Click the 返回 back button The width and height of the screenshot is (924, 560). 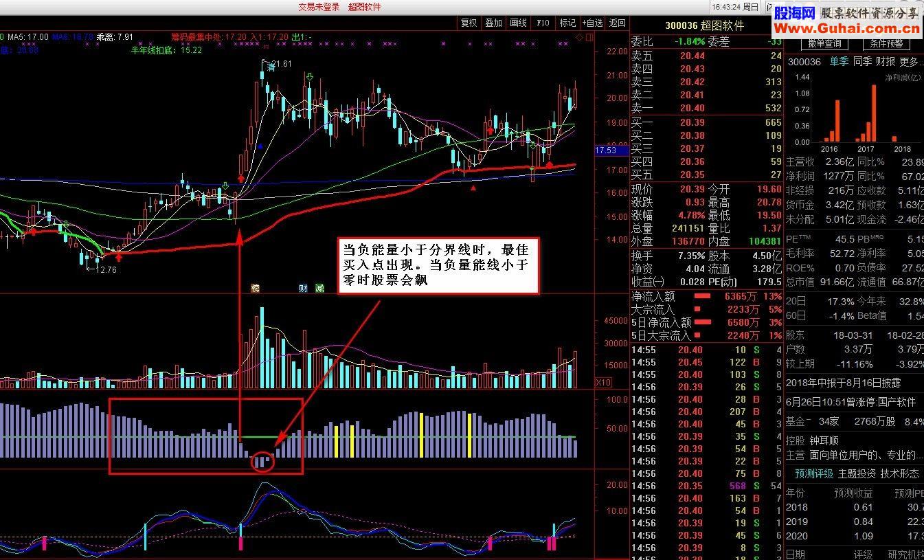618,23
